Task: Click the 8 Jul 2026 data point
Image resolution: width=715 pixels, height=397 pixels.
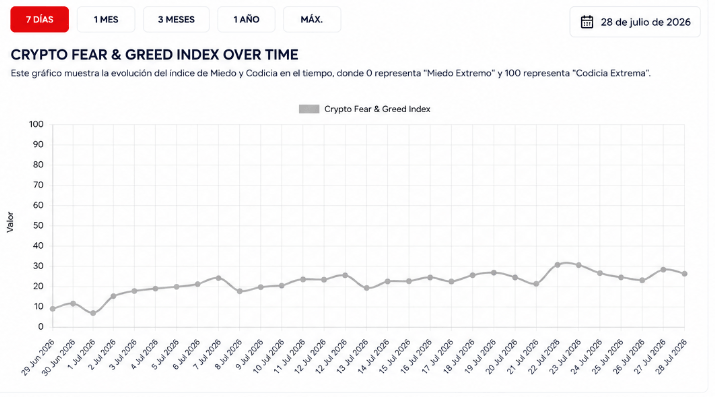Action: (239, 291)
